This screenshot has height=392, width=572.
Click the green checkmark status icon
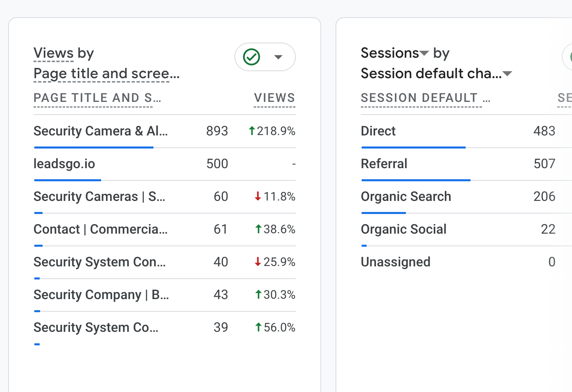(252, 57)
